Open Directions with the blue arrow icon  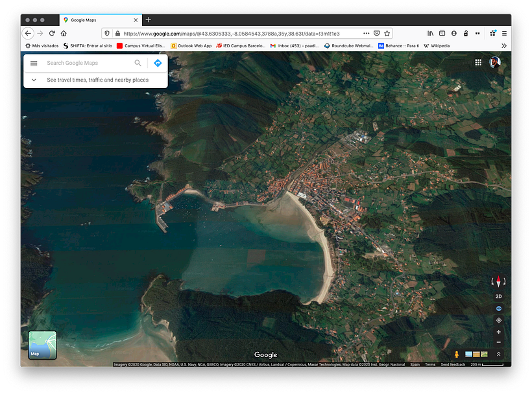[158, 63]
